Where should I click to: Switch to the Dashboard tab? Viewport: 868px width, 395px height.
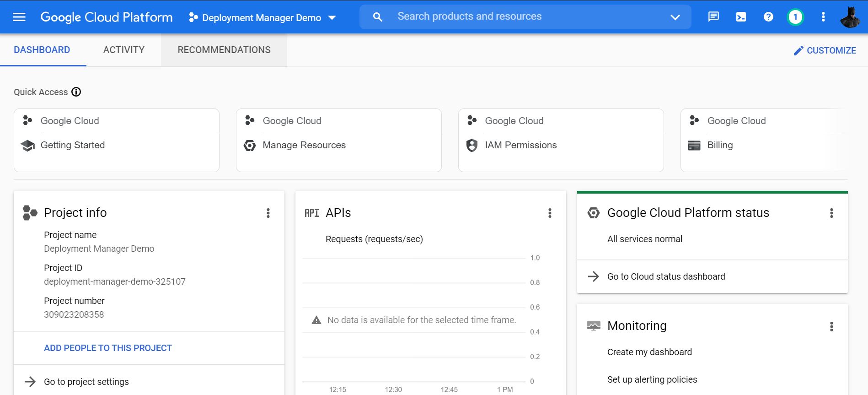coord(42,50)
